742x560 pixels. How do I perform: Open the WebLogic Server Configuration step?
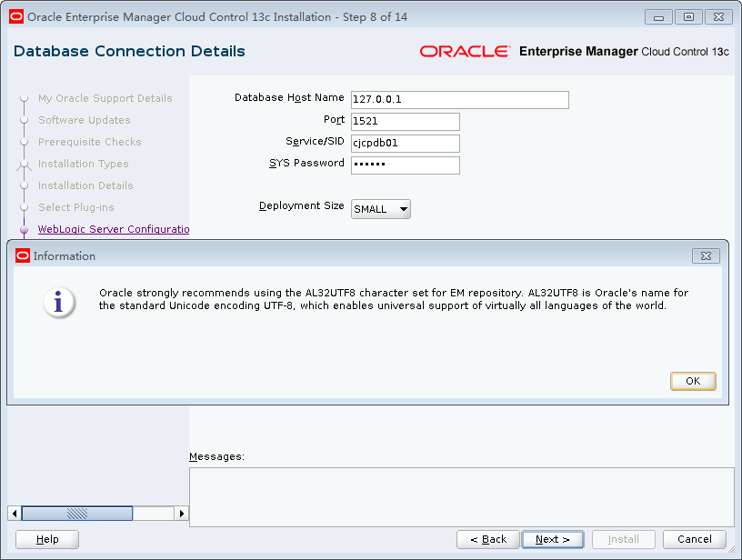click(x=113, y=229)
